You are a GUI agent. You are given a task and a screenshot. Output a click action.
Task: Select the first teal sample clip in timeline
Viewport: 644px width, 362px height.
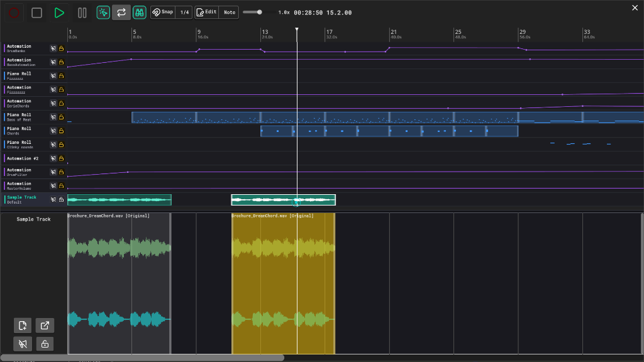coord(119,200)
